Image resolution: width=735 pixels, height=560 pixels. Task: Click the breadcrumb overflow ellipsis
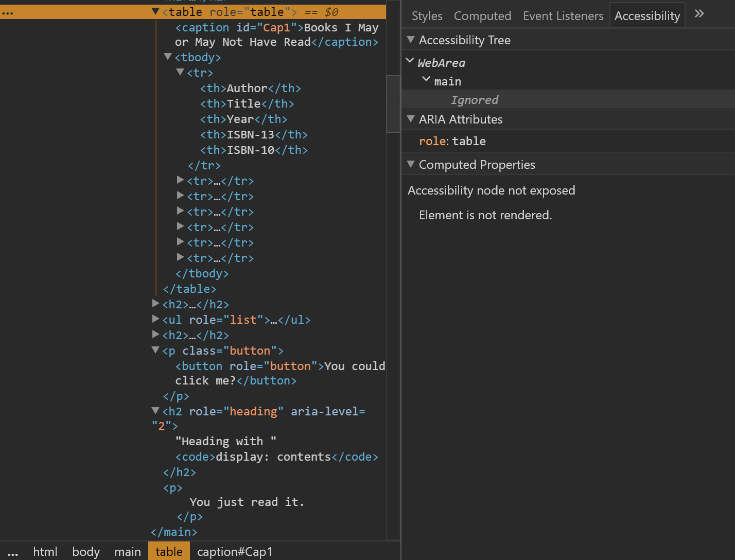(13, 553)
